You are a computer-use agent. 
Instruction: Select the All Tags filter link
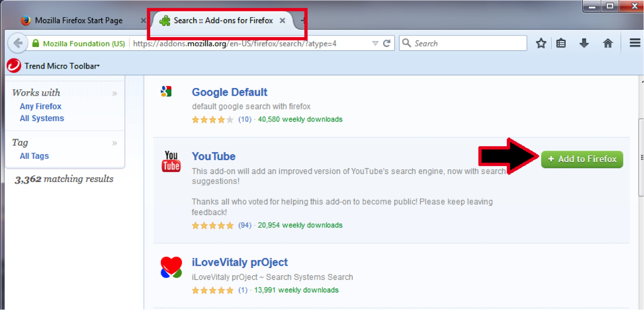pyautogui.click(x=34, y=156)
